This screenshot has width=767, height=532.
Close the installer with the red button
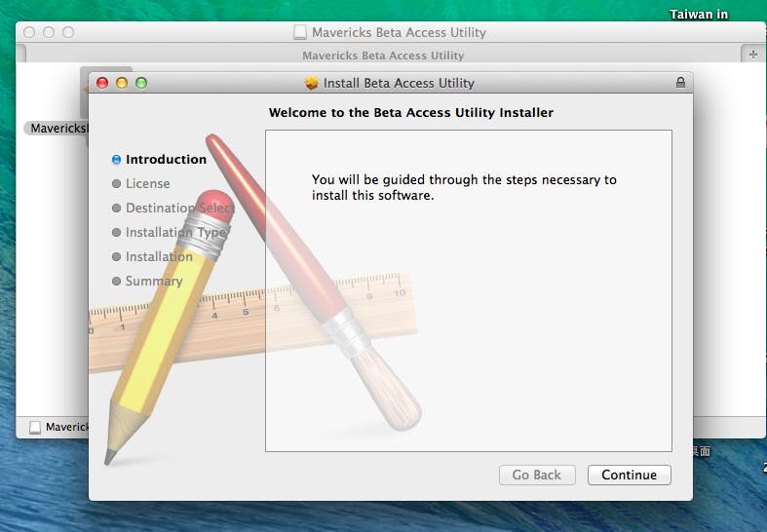pyautogui.click(x=102, y=83)
